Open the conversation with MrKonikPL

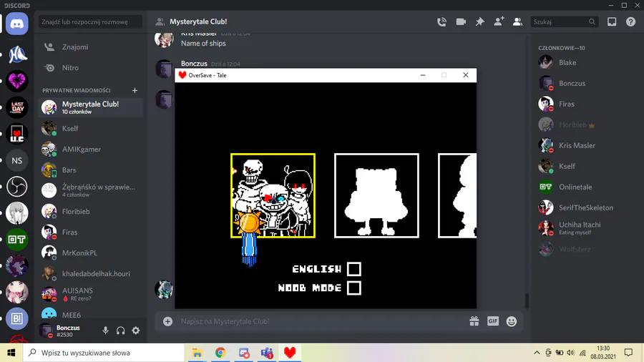click(x=90, y=253)
